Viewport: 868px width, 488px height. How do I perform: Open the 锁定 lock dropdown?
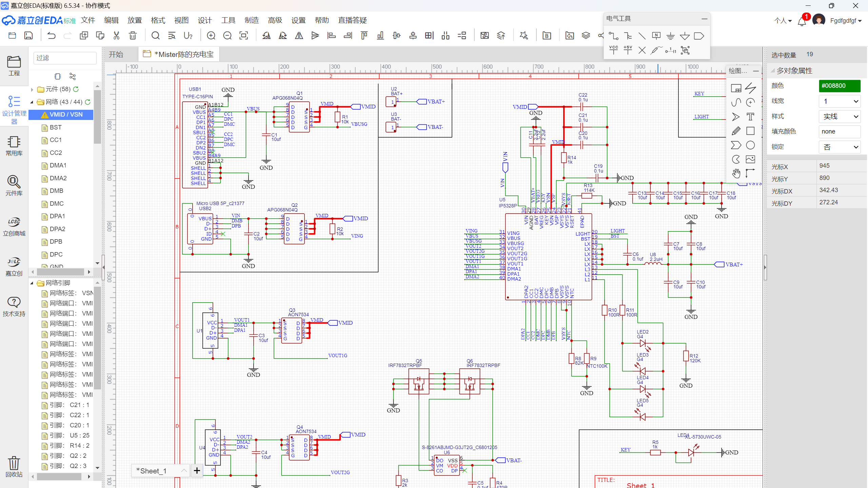click(840, 147)
